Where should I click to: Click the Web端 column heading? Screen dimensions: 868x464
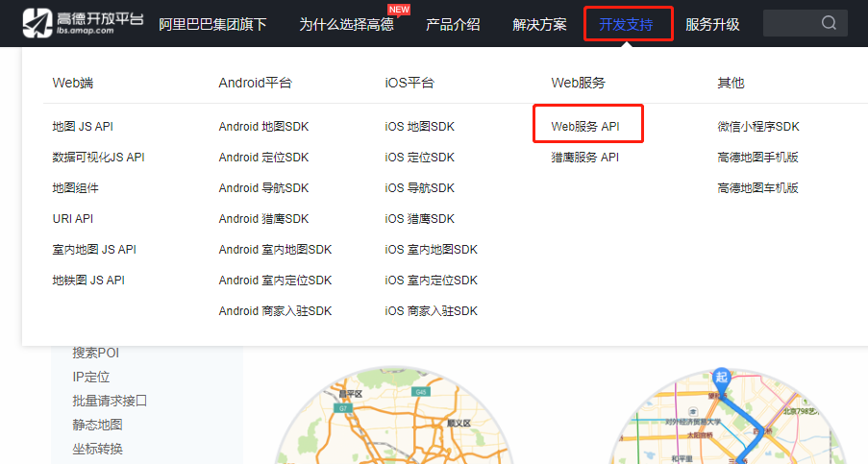72,83
